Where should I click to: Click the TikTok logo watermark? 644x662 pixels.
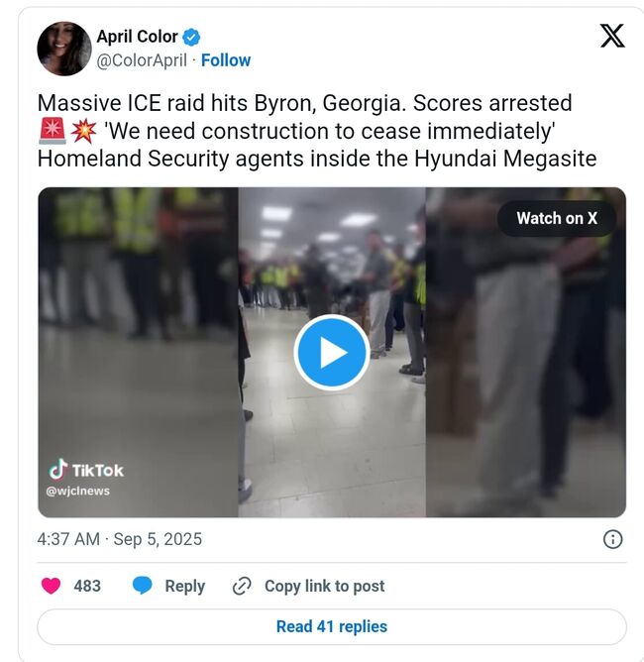pyautogui.click(x=86, y=470)
